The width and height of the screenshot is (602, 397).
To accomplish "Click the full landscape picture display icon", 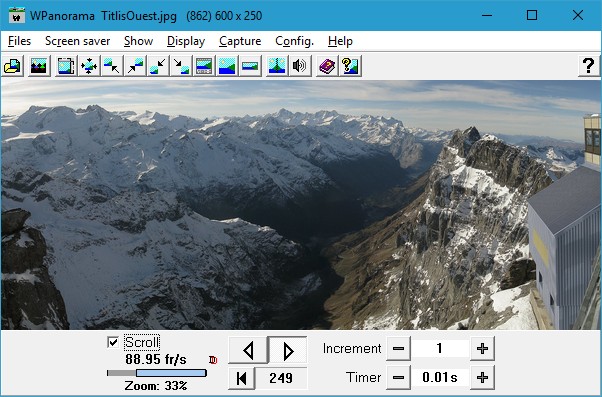I will point(227,66).
